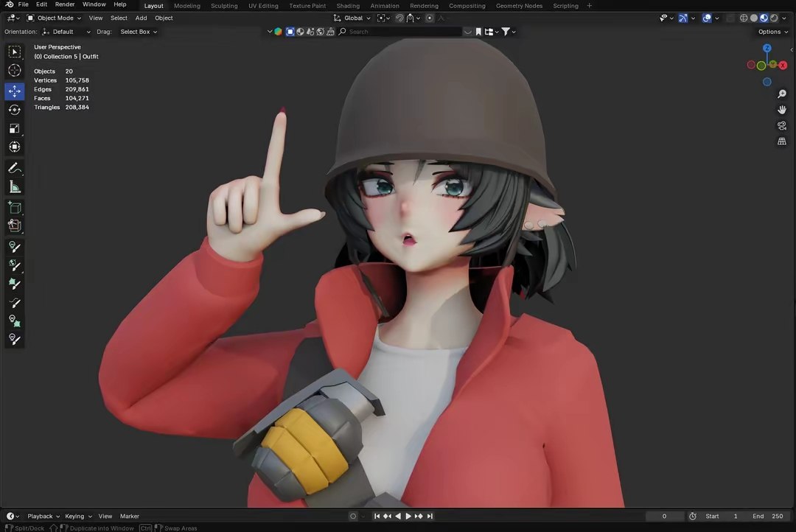Select the Rotate tool
The width and height of the screenshot is (796, 532).
14,110
